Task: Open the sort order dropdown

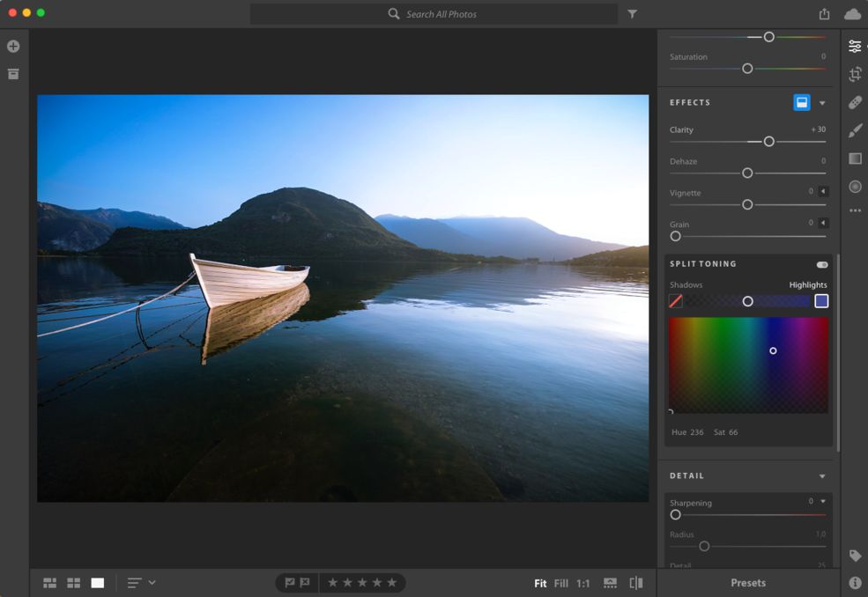Action: tap(141, 583)
